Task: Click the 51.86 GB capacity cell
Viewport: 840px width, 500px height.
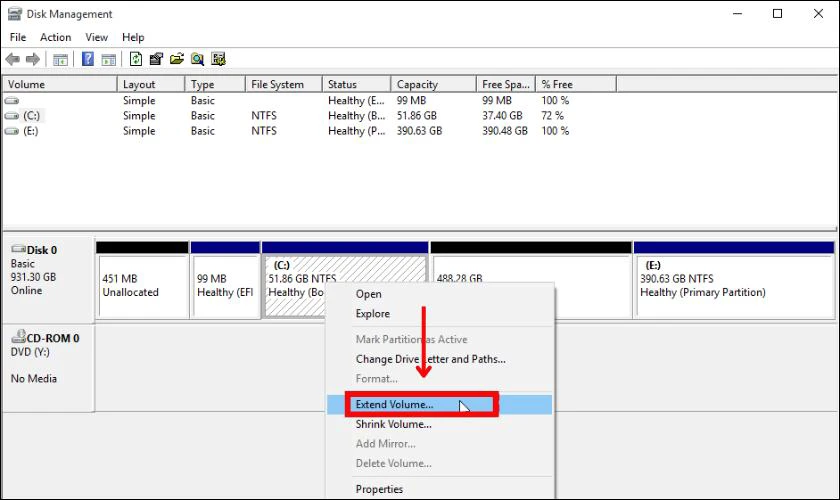Action: [417, 116]
